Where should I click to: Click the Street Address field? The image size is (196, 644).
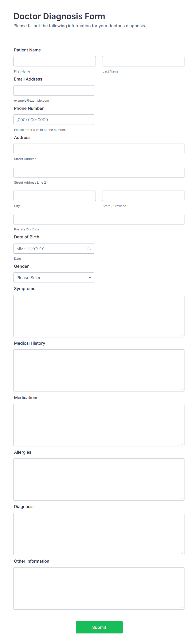click(x=99, y=149)
